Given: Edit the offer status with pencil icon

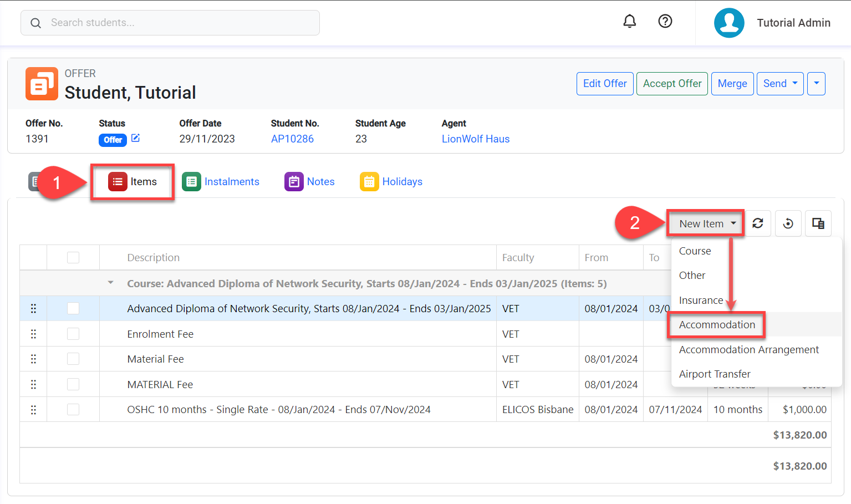Looking at the screenshot, I should coord(135,138).
